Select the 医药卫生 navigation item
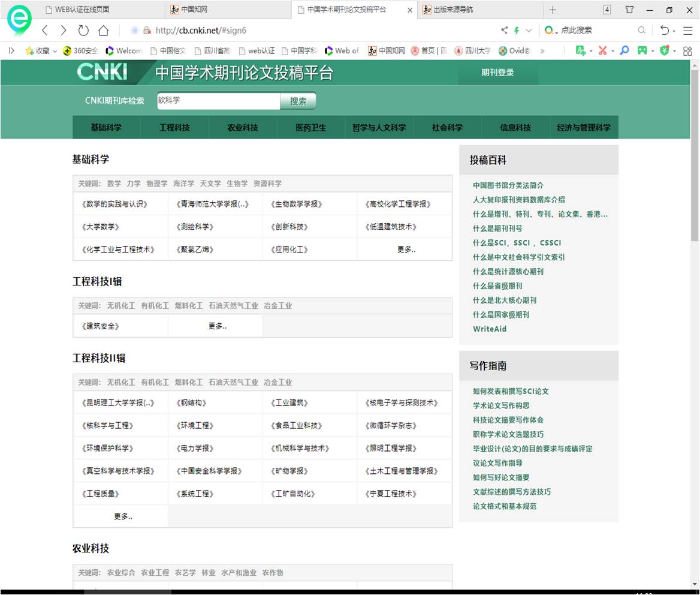The width and height of the screenshot is (700, 595). coord(310,127)
